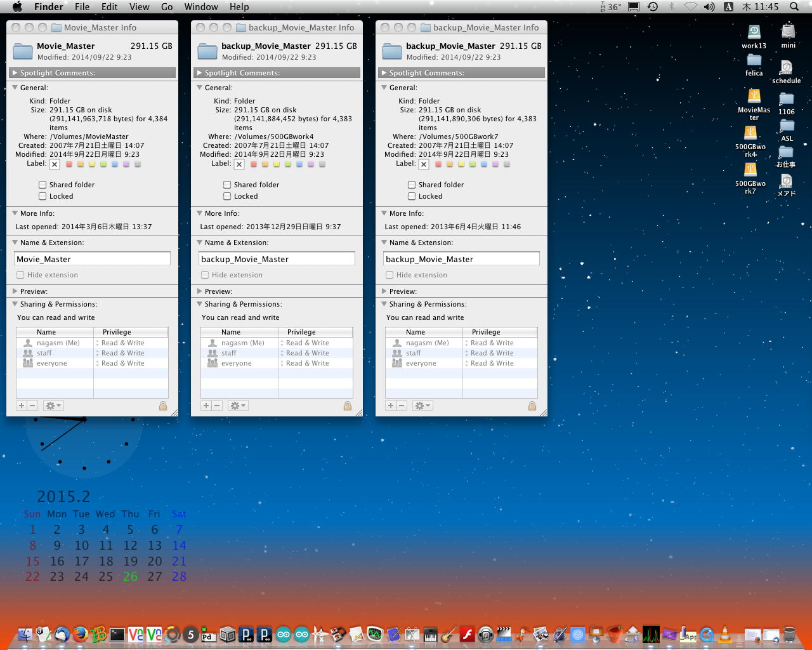Expand Spotlight Comments in Movie_Master Info
The height and width of the screenshot is (650, 812).
click(14, 73)
